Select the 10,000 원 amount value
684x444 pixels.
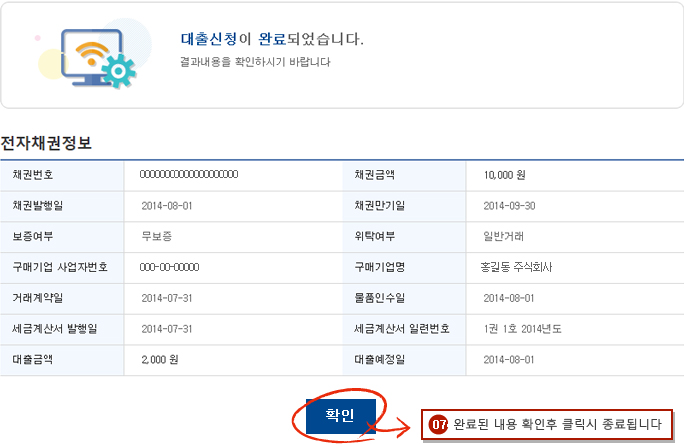[504, 175]
